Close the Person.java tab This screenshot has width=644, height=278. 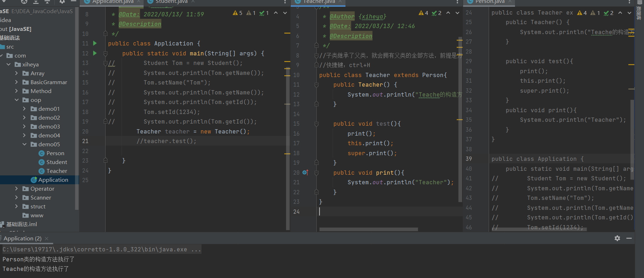[510, 1]
